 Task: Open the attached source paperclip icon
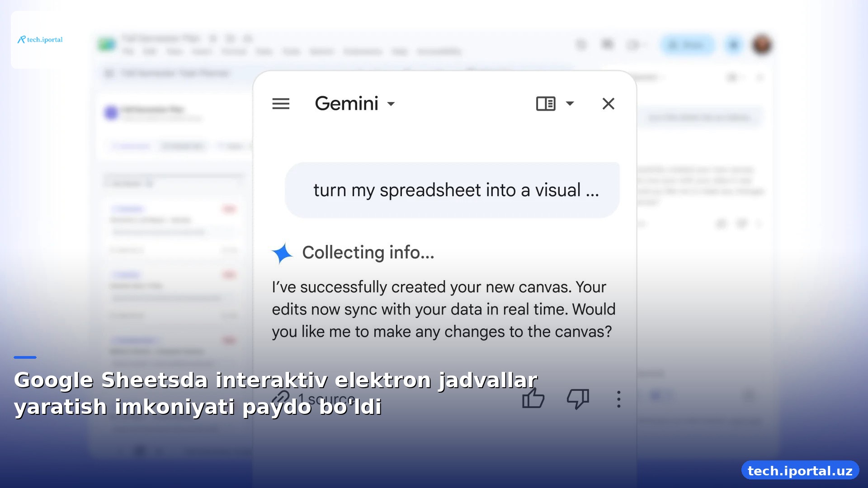point(281,399)
